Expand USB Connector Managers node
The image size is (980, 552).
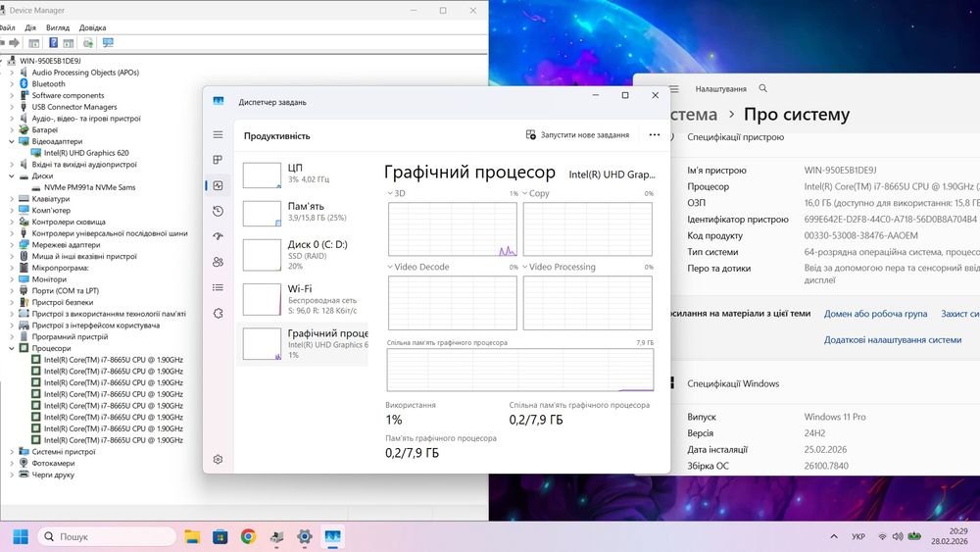[11, 107]
